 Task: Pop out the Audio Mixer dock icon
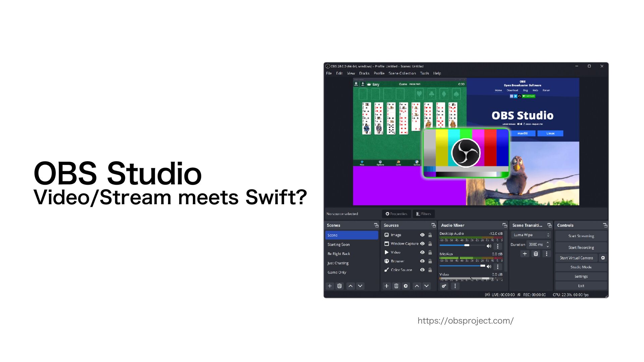[x=505, y=225]
